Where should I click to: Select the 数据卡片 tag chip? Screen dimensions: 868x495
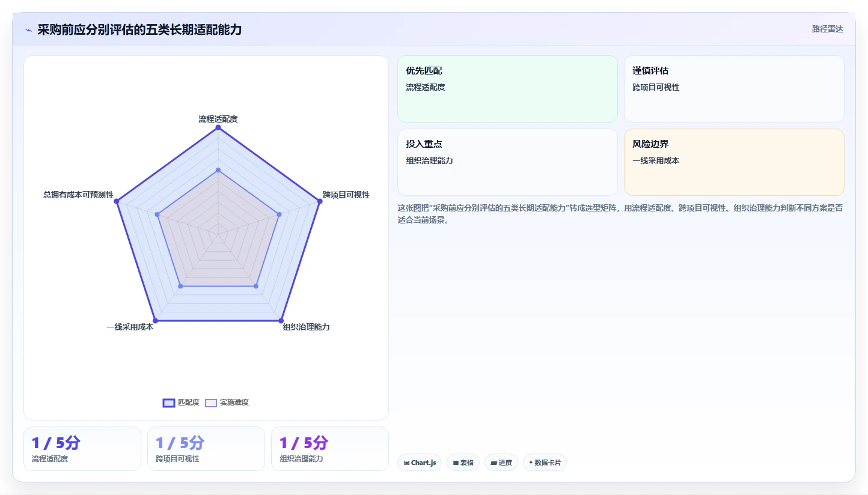(545, 463)
